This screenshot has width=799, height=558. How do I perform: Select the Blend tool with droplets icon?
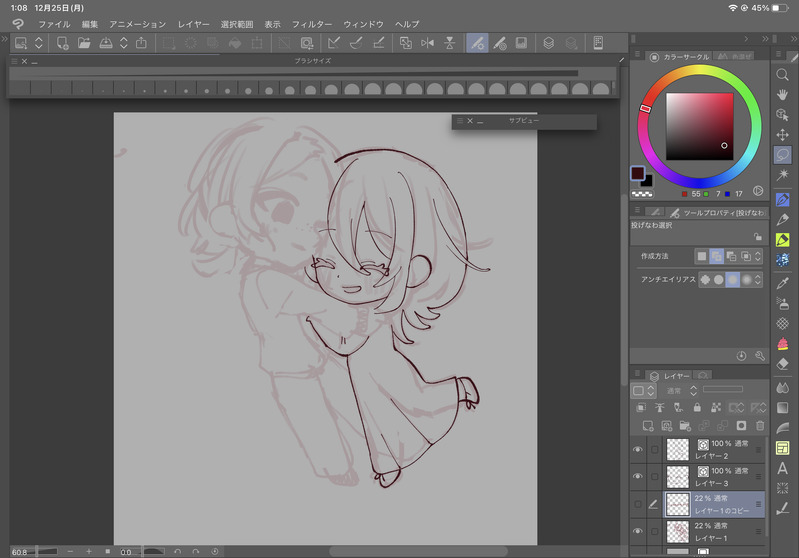(x=782, y=388)
